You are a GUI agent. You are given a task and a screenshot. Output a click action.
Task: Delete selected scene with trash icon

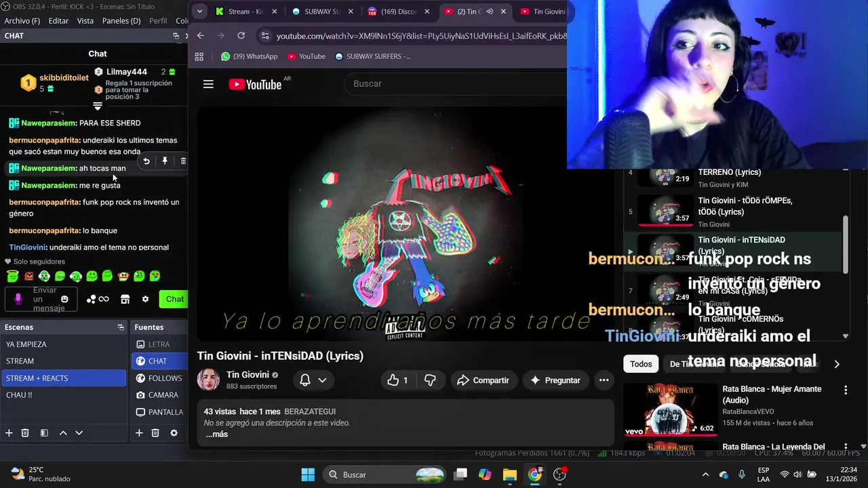(x=25, y=433)
